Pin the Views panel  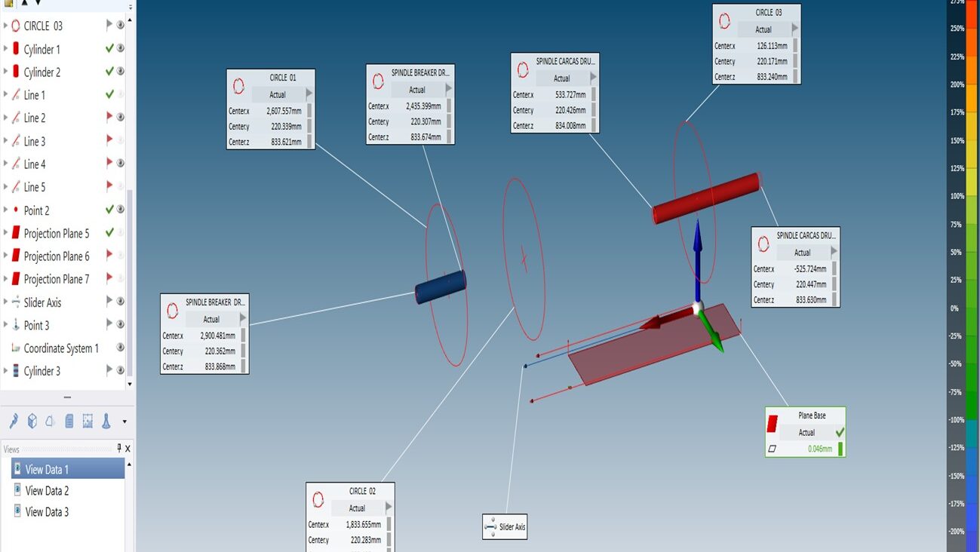coord(118,449)
